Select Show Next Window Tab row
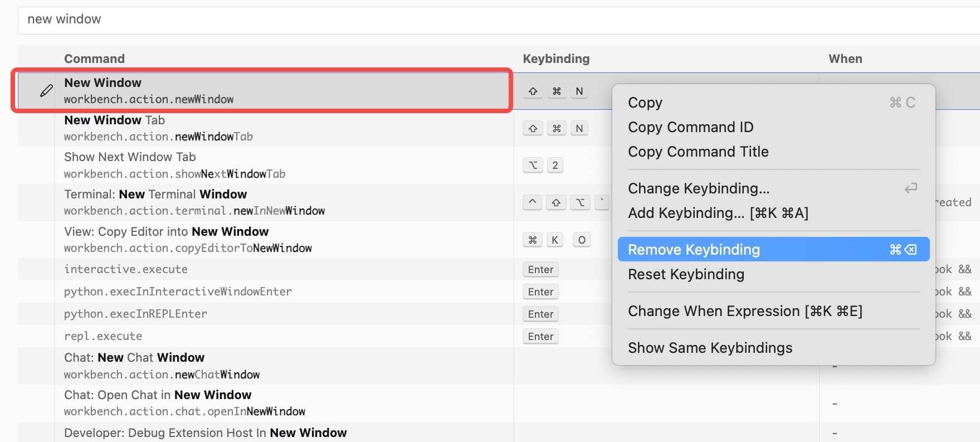Image resolution: width=980 pixels, height=442 pixels. [x=279, y=166]
